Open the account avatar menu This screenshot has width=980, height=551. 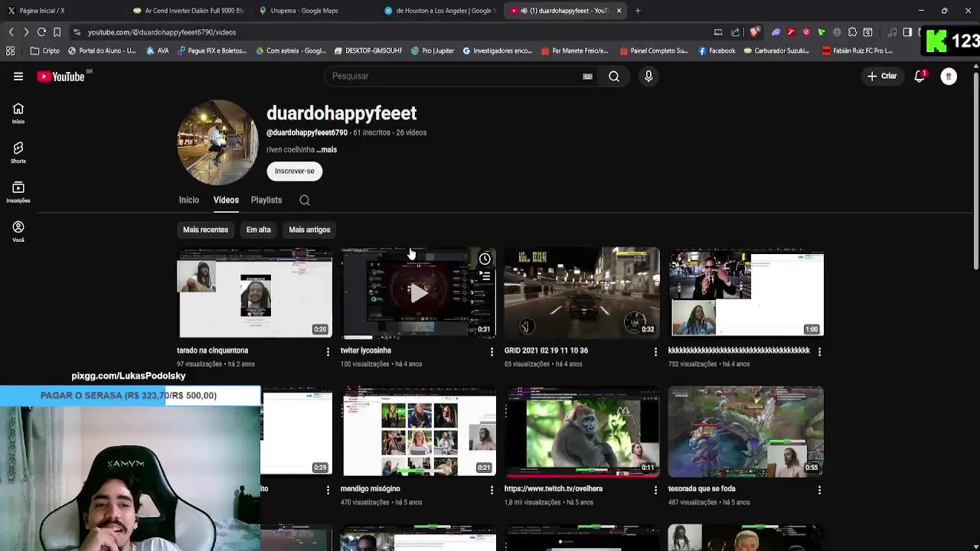(949, 77)
